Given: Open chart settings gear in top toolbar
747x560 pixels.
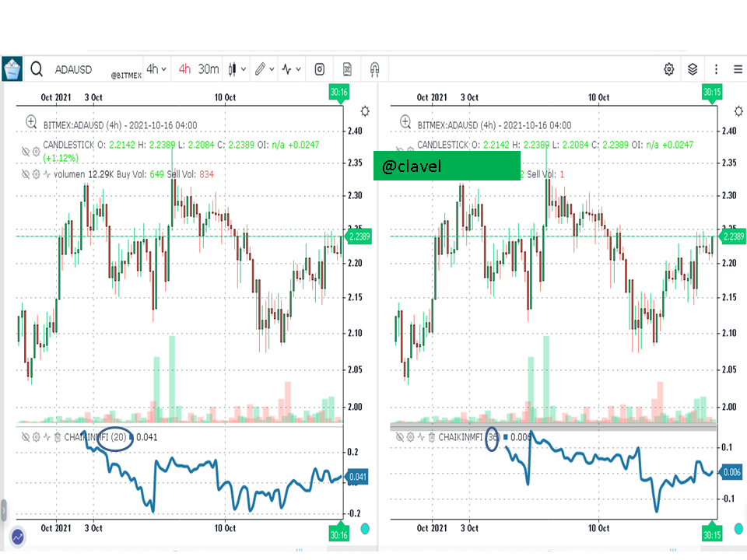Looking at the screenshot, I should pos(669,69).
